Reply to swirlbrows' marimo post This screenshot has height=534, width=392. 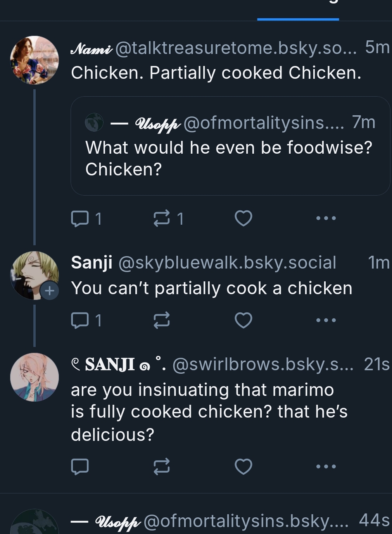click(x=80, y=466)
